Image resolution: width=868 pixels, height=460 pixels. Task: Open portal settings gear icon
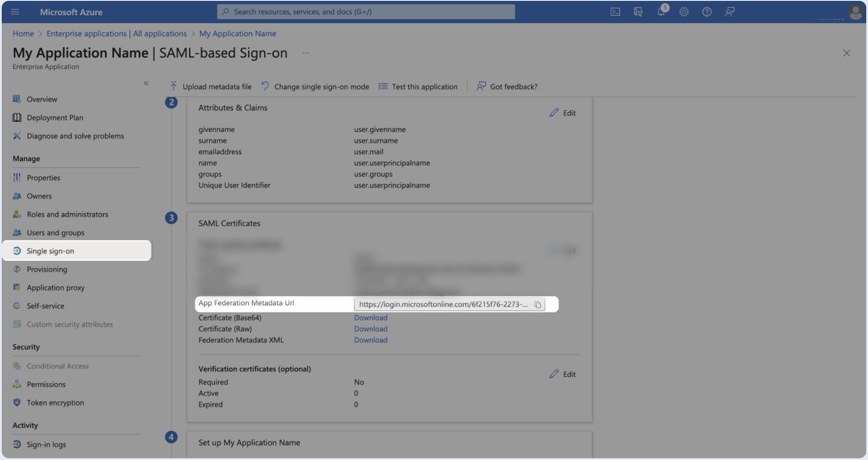[x=684, y=12]
